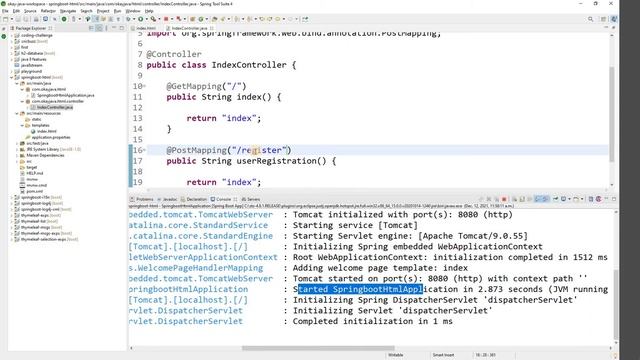640x360 pixels.
Task: Click the 'Writable' status bar entry
Action: point(396,355)
